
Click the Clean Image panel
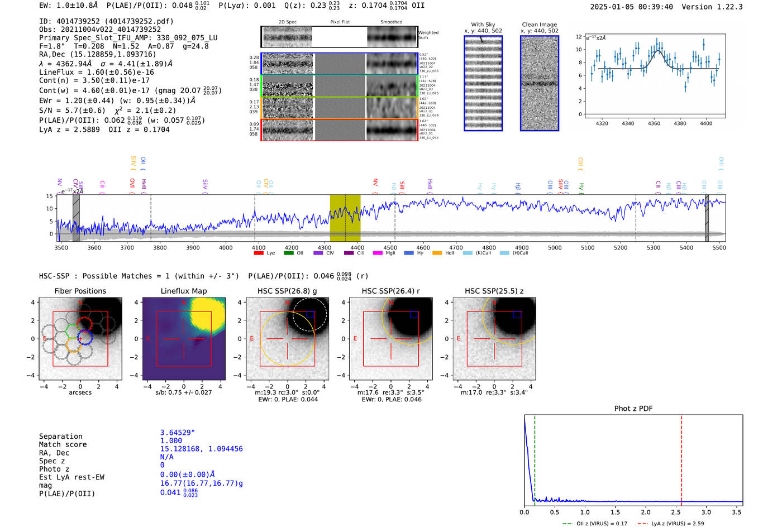point(540,83)
